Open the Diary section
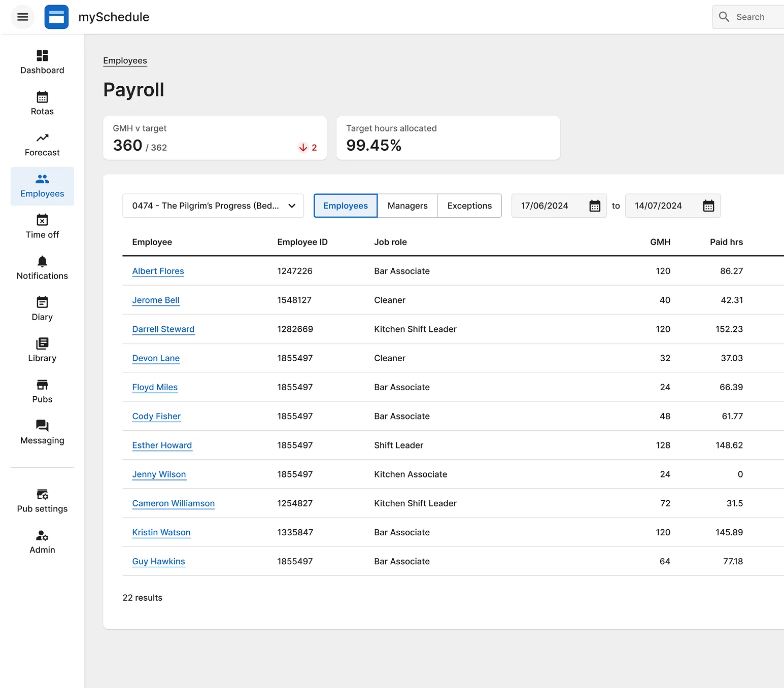Image resolution: width=784 pixels, height=688 pixels. tap(42, 309)
